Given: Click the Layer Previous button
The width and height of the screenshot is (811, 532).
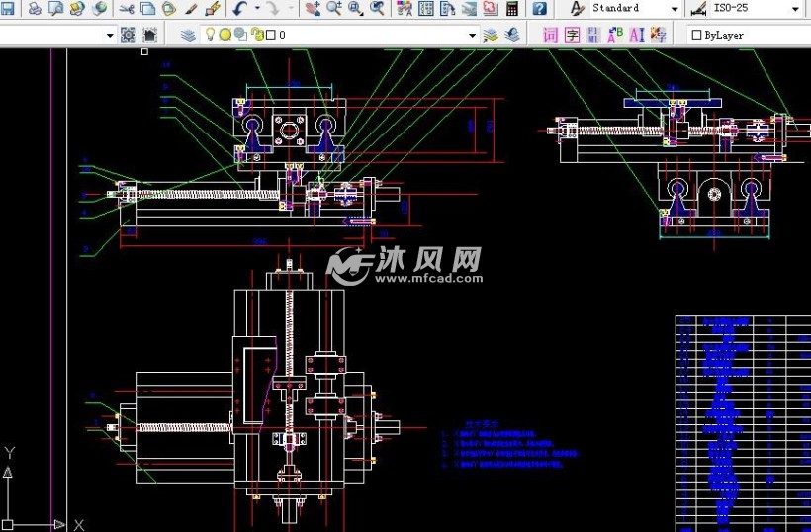Looking at the screenshot, I should coord(511,35).
